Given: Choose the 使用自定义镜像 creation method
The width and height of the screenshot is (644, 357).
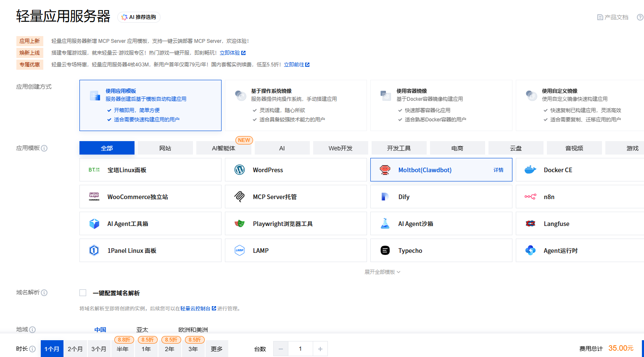Looking at the screenshot, I should pyautogui.click(x=580, y=105).
